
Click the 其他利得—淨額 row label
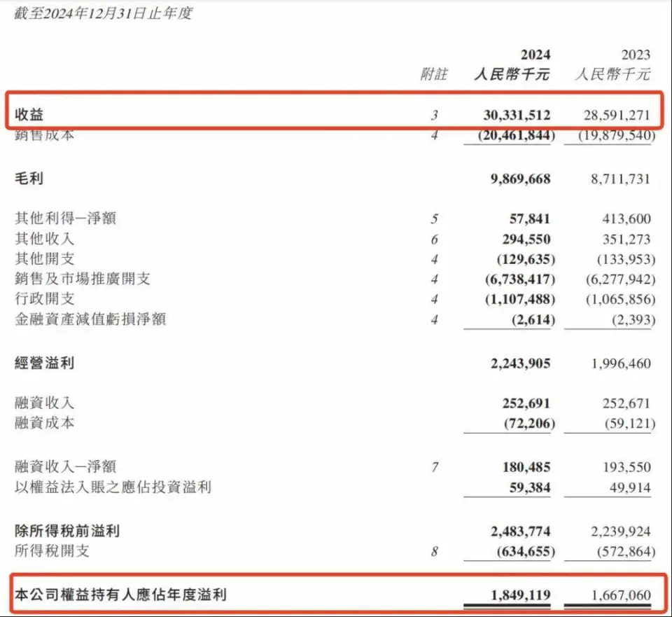point(65,219)
